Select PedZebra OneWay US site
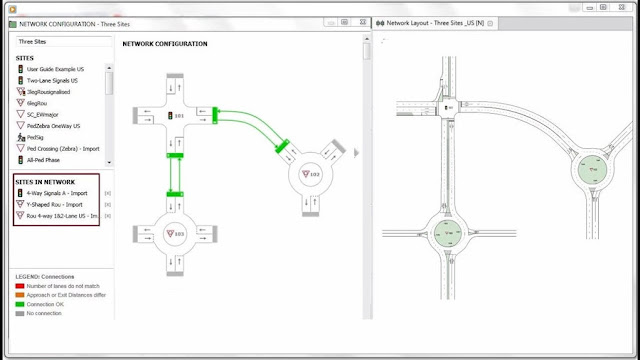Viewport: 640px width, 360px height. (x=53, y=126)
